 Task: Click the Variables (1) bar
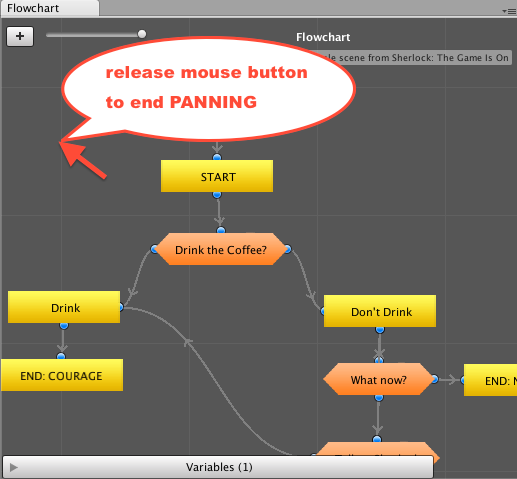218,467
